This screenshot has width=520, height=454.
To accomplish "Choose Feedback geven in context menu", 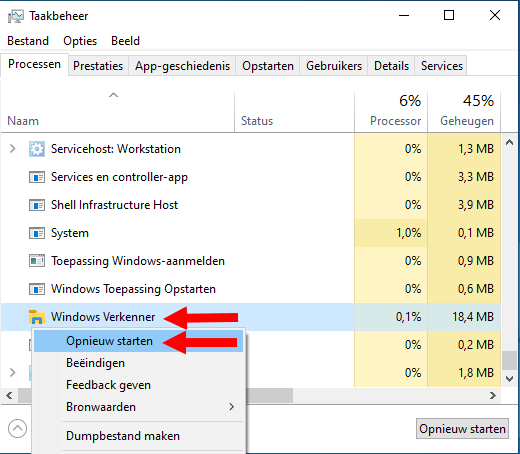I will tap(138, 385).
